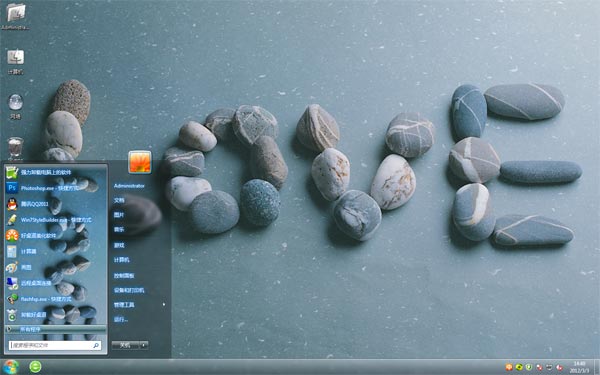Click the magnifier icon in the search box
Image resolution: width=600 pixels, height=375 pixels.
[96, 345]
